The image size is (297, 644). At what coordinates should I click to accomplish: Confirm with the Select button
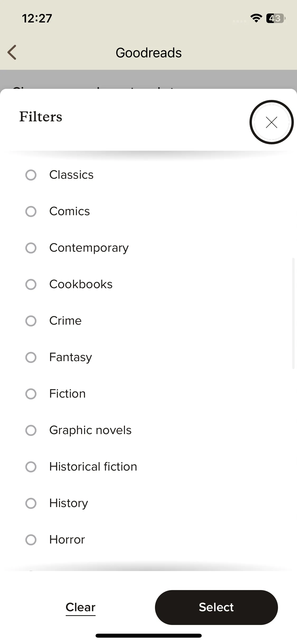[216, 607]
